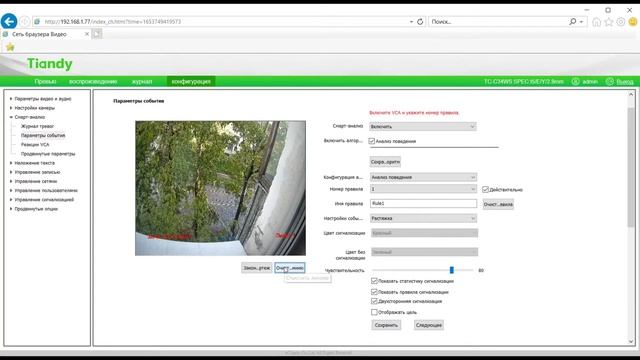Click the Выход logout link

624,82
